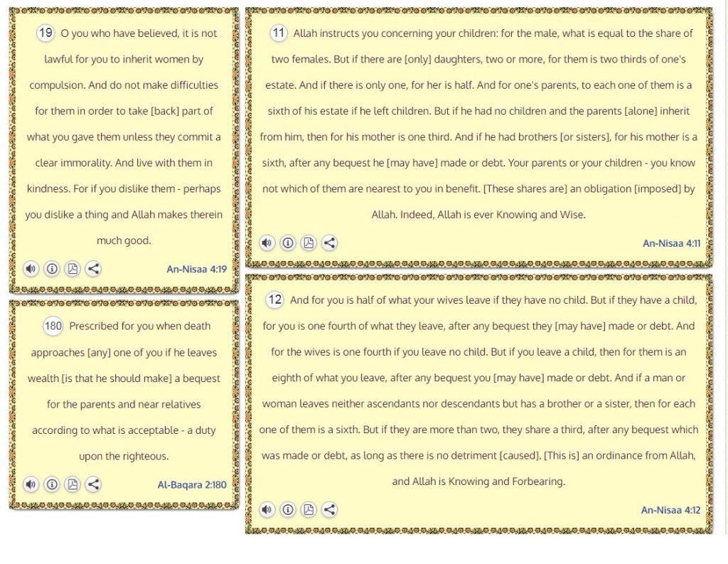The image size is (728, 564).
Task: View info for verse Al-Baqara 2:180
Action: tap(51, 484)
